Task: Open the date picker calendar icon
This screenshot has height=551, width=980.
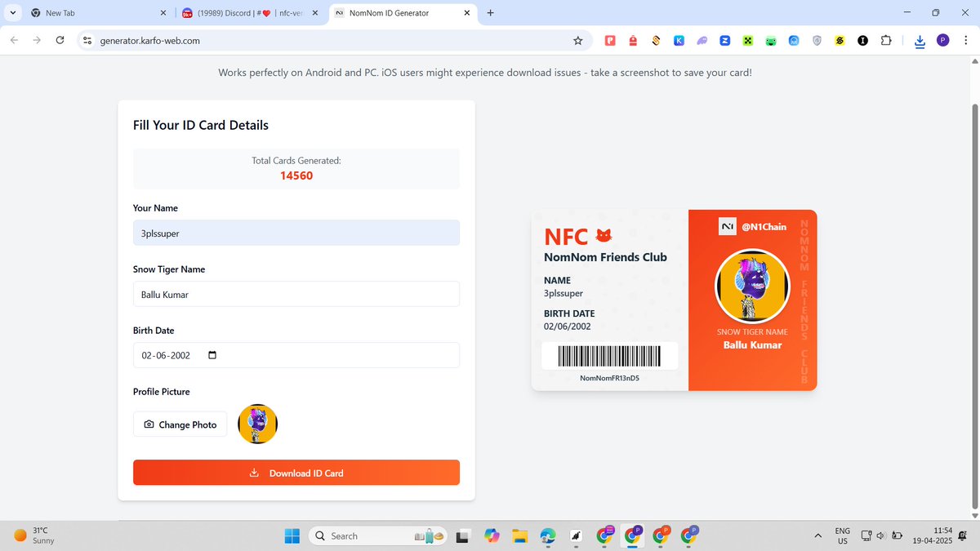Action: coord(213,355)
